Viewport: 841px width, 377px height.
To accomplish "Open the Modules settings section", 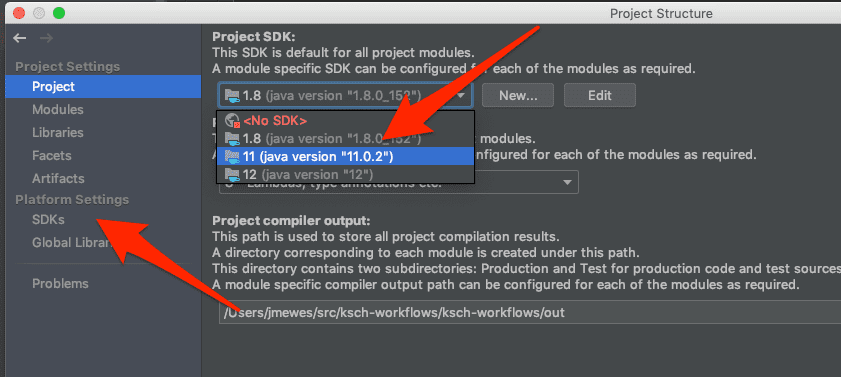I will tap(58, 109).
